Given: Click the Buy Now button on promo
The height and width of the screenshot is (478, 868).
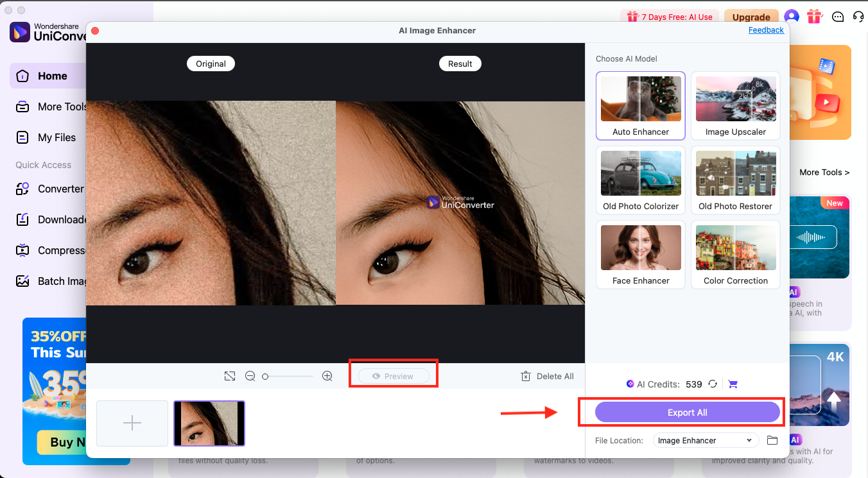Looking at the screenshot, I should [x=62, y=441].
